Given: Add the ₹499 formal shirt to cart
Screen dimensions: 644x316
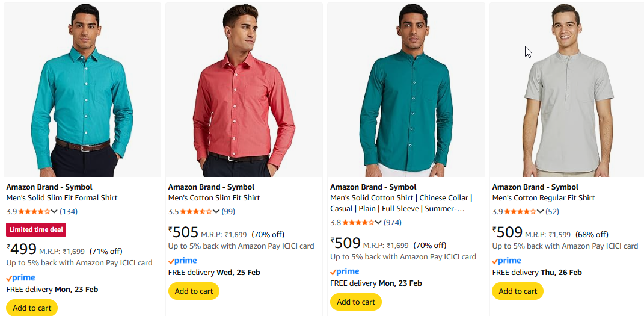Looking at the screenshot, I should pyautogui.click(x=32, y=308).
